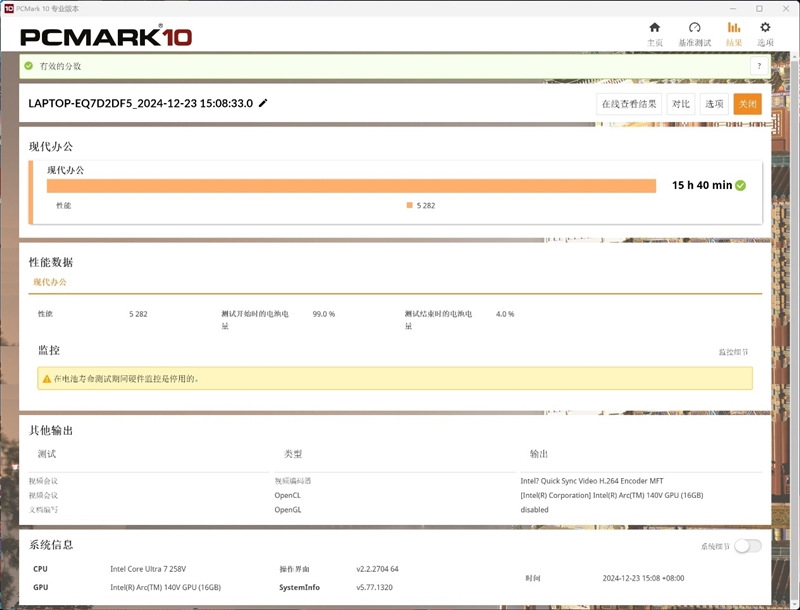The height and width of the screenshot is (610, 800).
Task: Click the green checkmark beside 15 h 40 min
Action: pyautogui.click(x=742, y=184)
